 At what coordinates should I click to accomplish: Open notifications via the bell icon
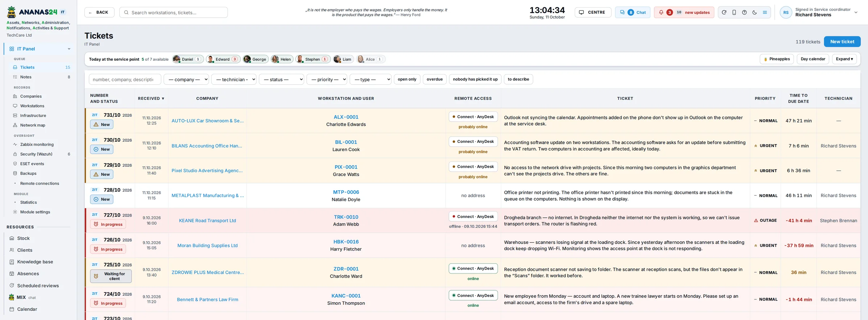(x=661, y=12)
